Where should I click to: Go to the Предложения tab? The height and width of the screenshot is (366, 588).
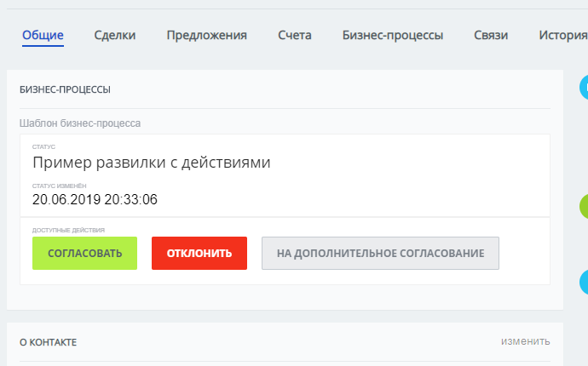207,35
